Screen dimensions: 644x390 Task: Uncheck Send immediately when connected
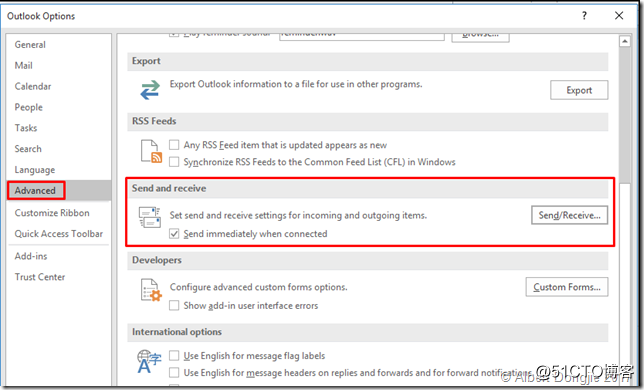(174, 234)
